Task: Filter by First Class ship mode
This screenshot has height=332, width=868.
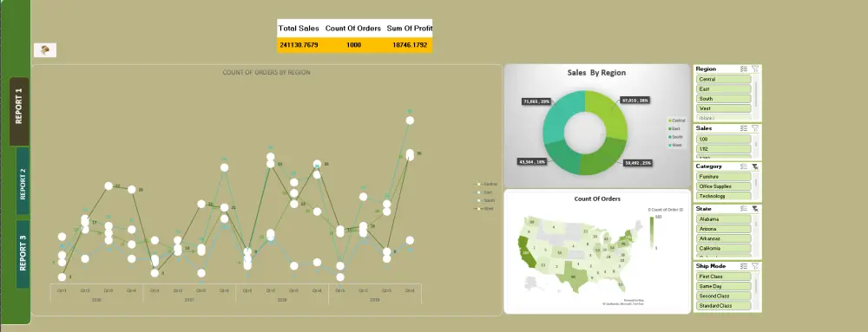Action: 723,277
